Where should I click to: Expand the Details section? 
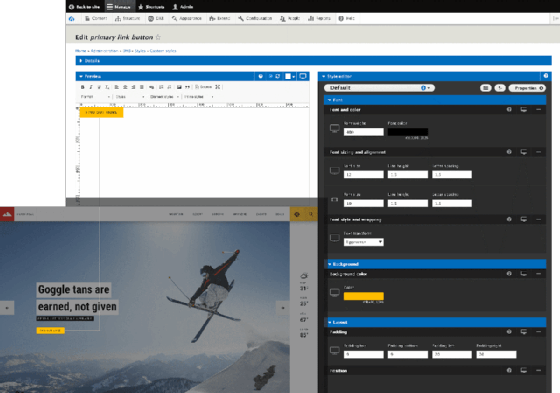point(313,61)
